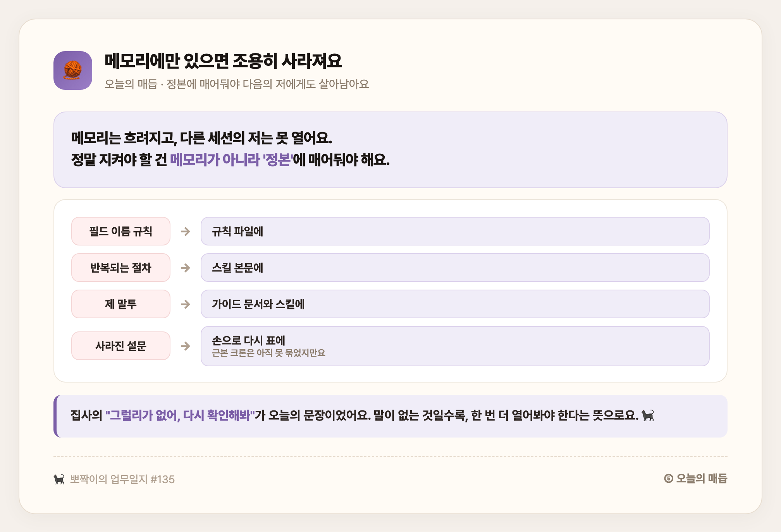
Task: Select the 사라진 설문 pill
Action: pos(121,346)
